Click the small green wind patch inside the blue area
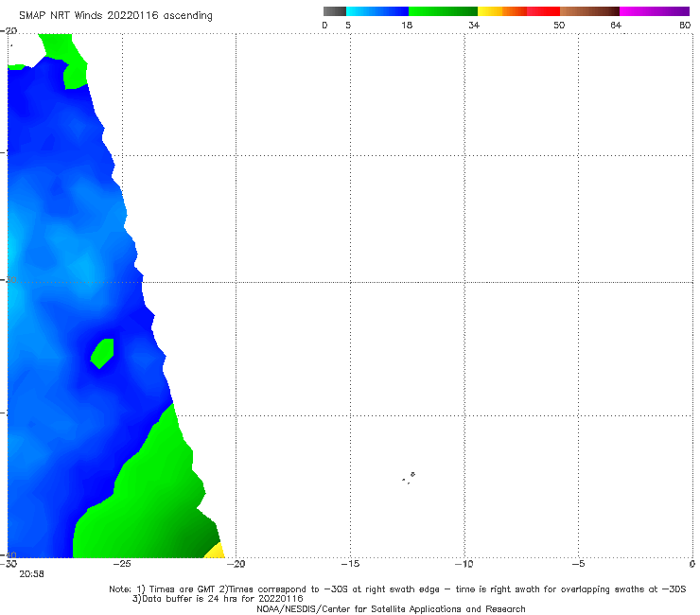 [102, 353]
